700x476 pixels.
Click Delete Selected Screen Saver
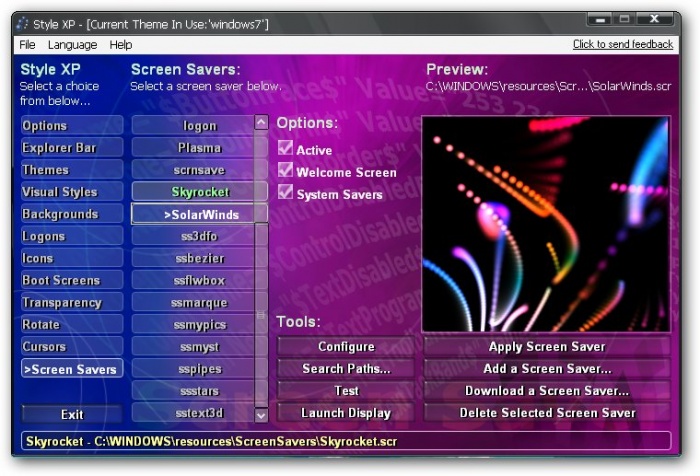coord(547,413)
